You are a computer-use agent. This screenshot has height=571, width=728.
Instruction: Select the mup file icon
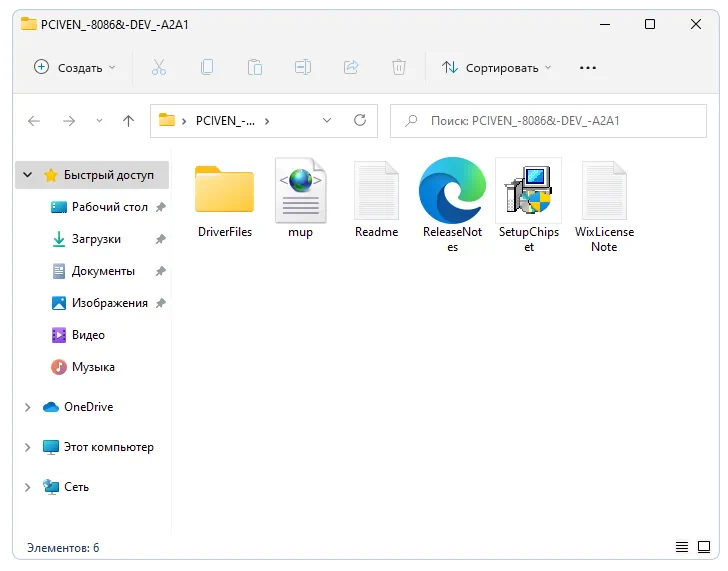coord(300,190)
